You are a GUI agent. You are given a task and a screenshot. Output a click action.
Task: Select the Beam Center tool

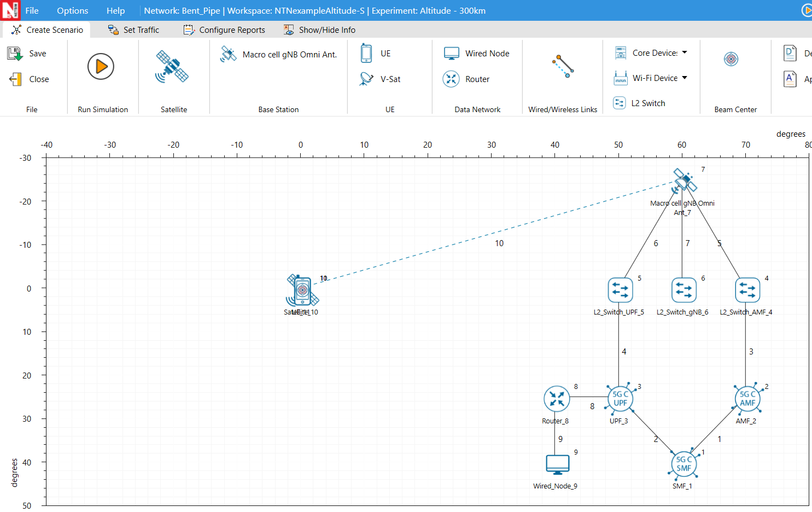(731, 59)
